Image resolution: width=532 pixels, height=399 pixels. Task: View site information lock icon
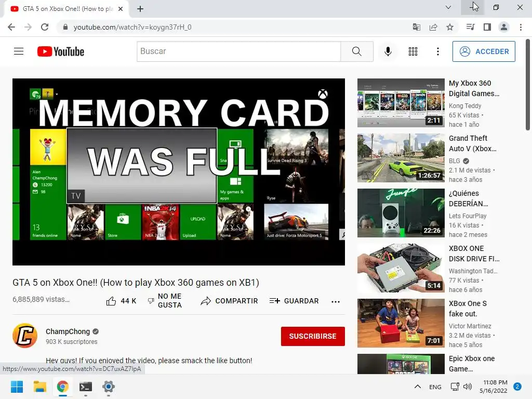(65, 27)
